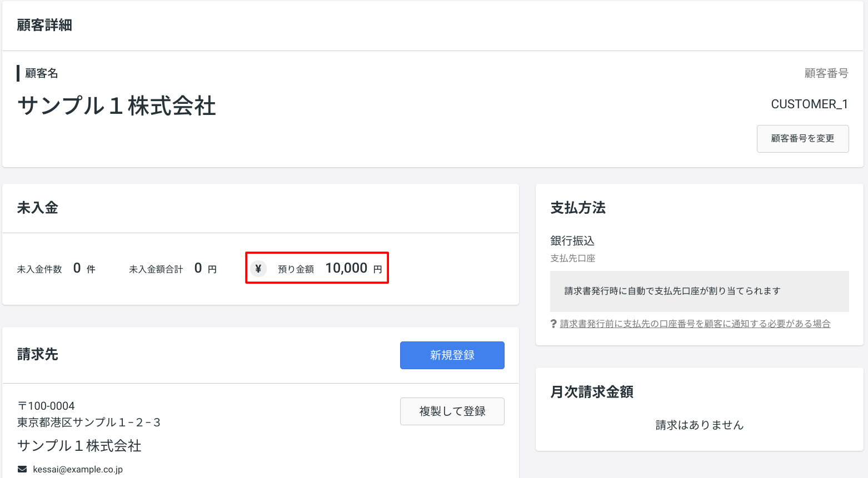Click the サンプル１株式会社 customer name heading
Viewport: 868px width, 478px height.
click(x=117, y=105)
